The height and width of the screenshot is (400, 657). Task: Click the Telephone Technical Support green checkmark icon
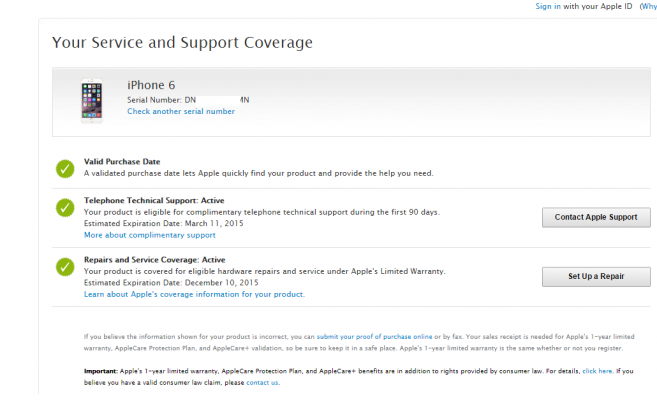pos(65,208)
